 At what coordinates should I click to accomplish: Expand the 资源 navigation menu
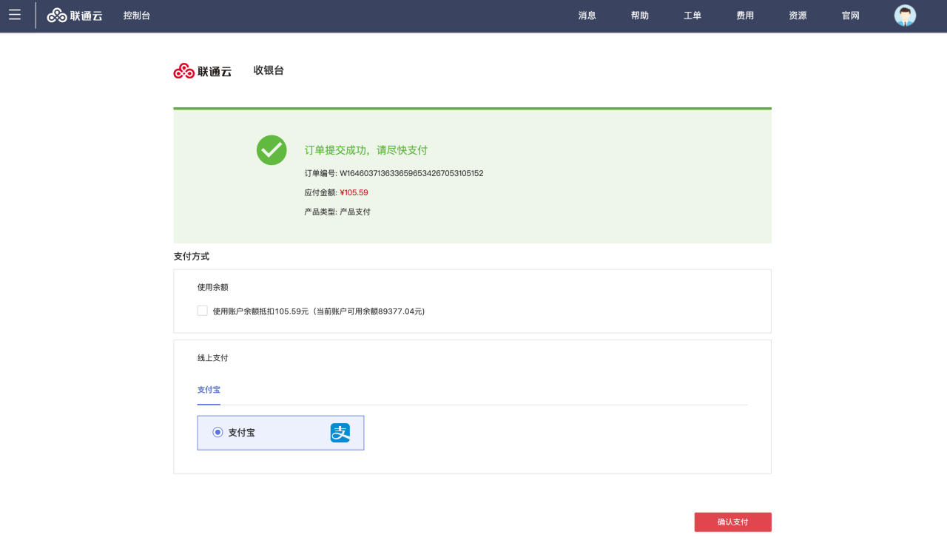tap(797, 16)
